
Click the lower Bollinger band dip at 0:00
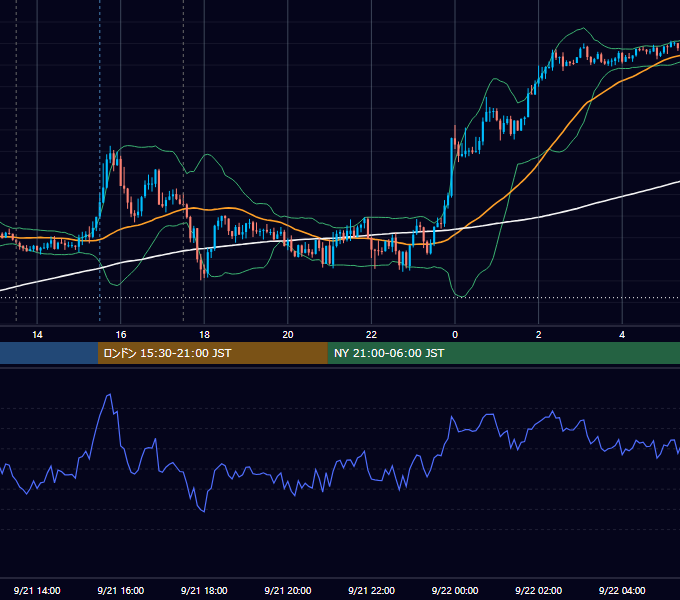point(461,296)
